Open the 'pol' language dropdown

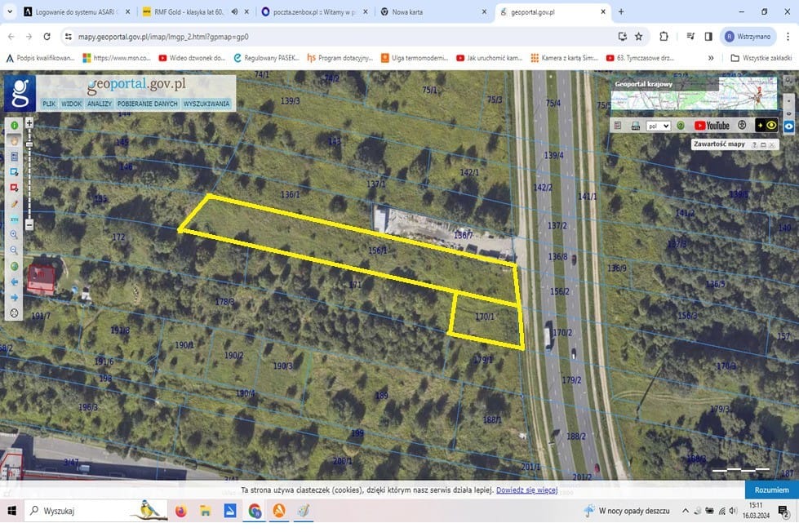coord(658,126)
